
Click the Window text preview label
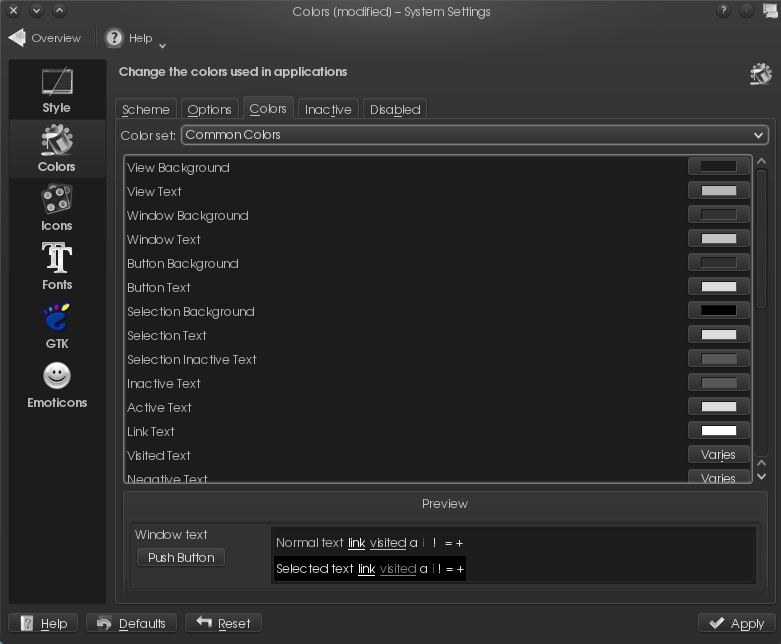pyautogui.click(x=171, y=534)
